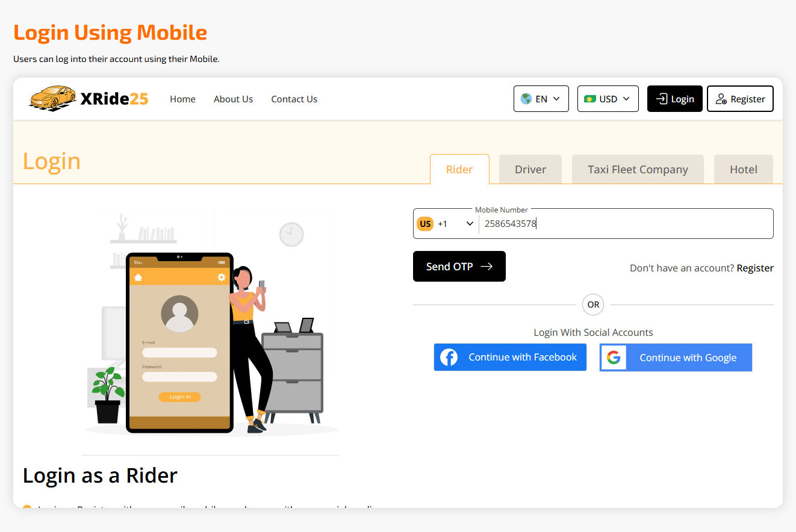Click the Mobile Number input field

pos(625,224)
